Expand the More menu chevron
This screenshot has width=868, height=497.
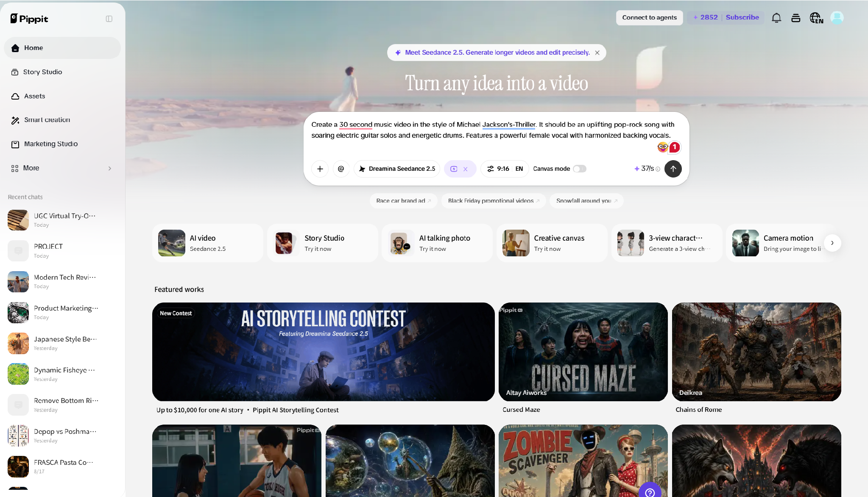pos(110,168)
